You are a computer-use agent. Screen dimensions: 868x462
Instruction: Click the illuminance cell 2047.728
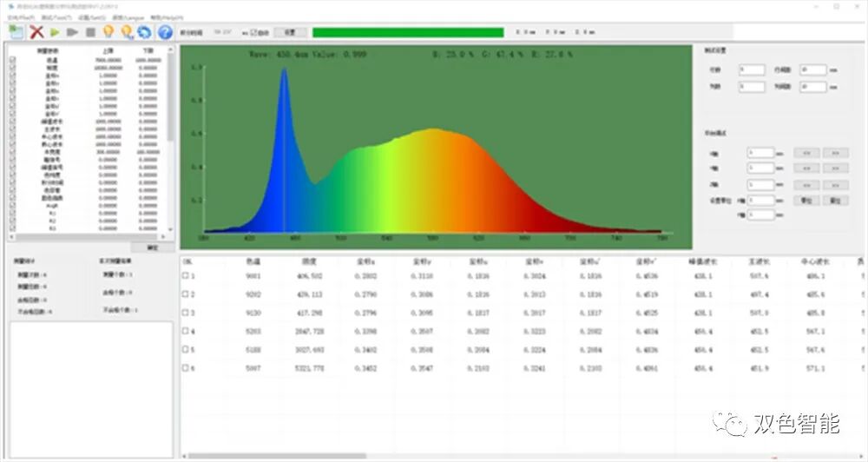click(310, 331)
